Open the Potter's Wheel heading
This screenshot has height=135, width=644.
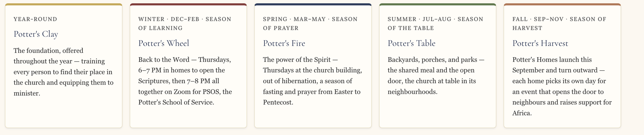164,43
